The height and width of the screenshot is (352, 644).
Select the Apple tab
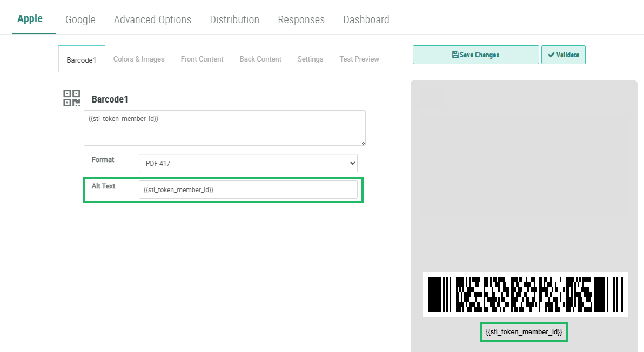[30, 19]
